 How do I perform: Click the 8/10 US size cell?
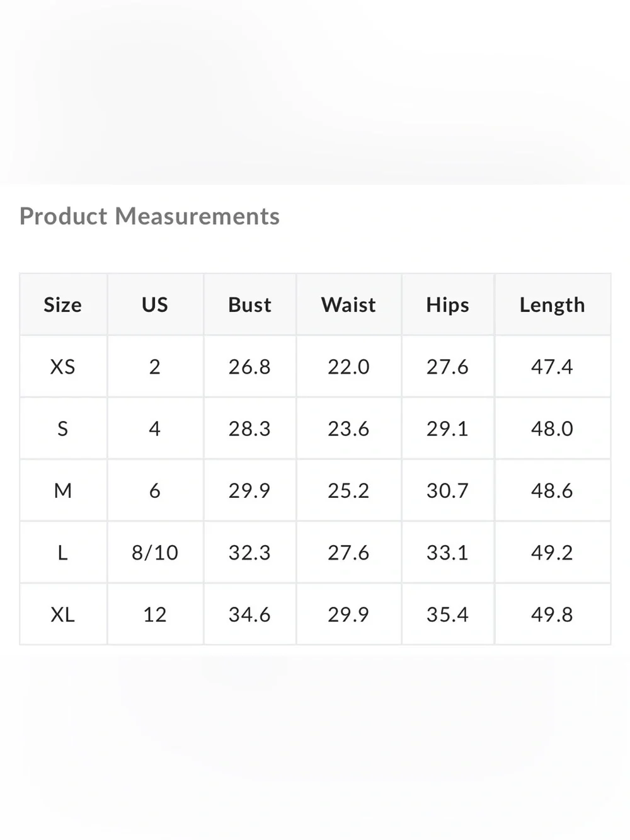click(x=155, y=552)
